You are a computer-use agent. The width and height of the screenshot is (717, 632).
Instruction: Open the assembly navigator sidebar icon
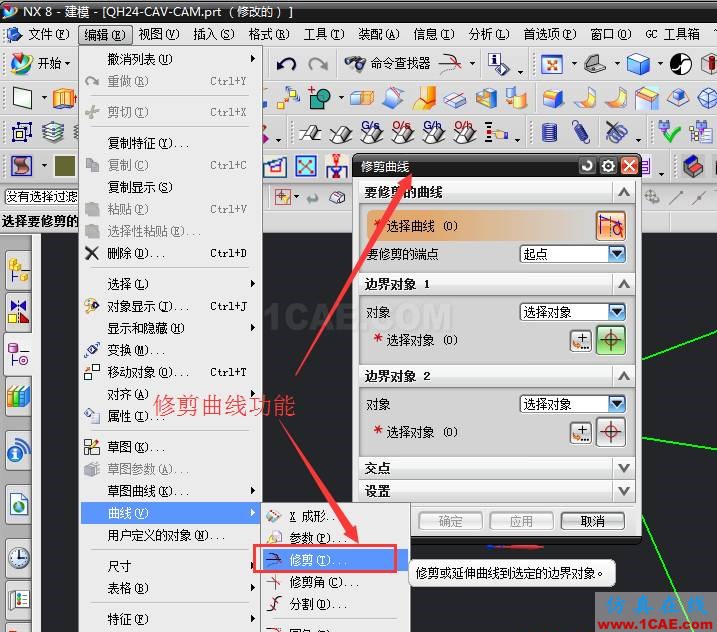click(18, 270)
